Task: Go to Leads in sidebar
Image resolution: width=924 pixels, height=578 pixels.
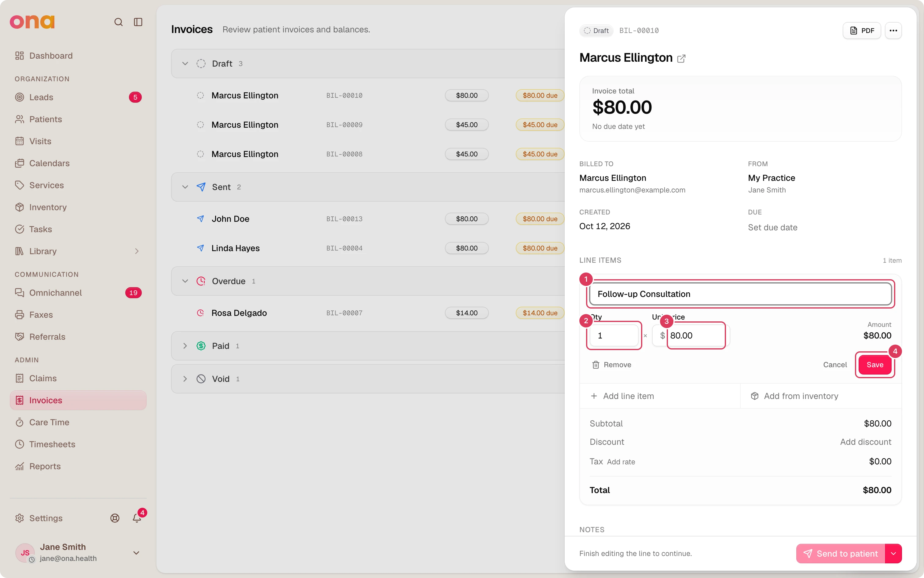Action: (78, 97)
